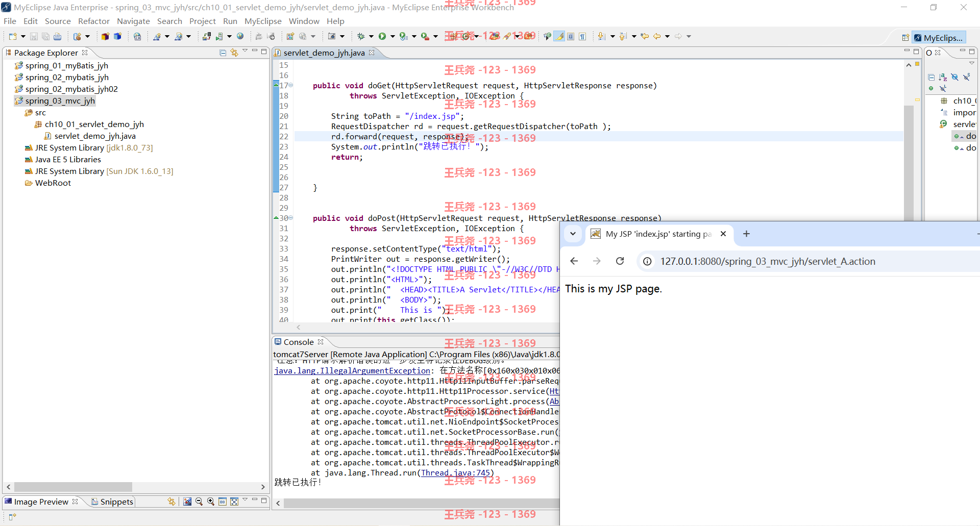The width and height of the screenshot is (980, 526).
Task: Open a new browser tab with plus
Action: (746, 234)
